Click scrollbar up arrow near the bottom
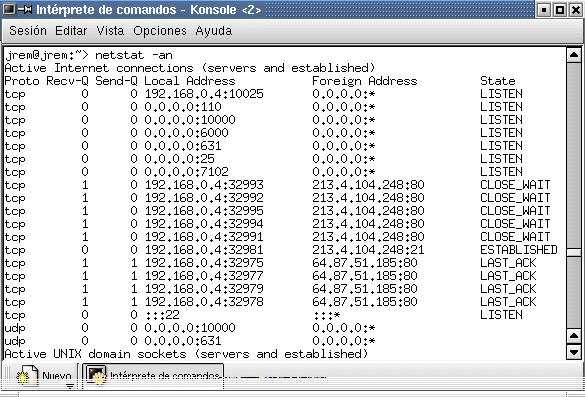Viewport: 585px width, 397px height. [x=573, y=337]
